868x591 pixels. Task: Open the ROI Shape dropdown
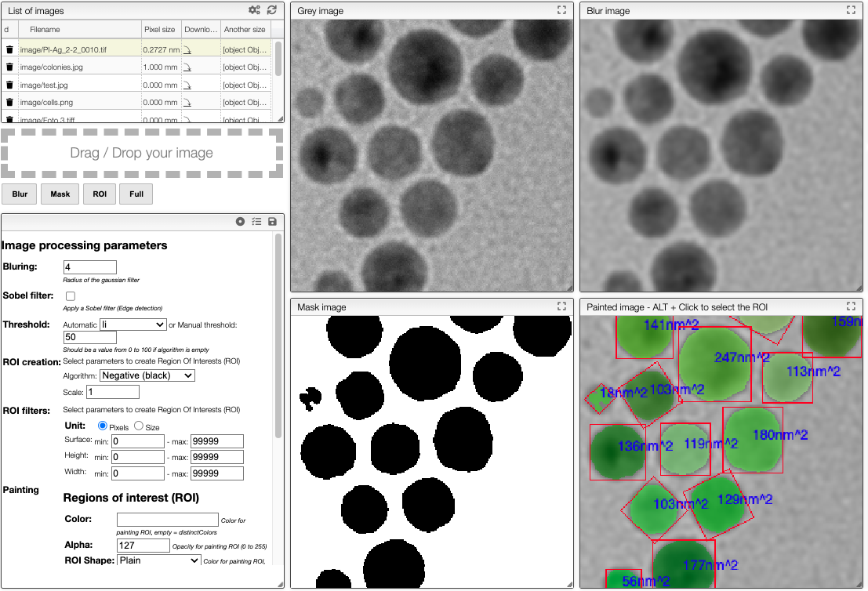pos(158,560)
